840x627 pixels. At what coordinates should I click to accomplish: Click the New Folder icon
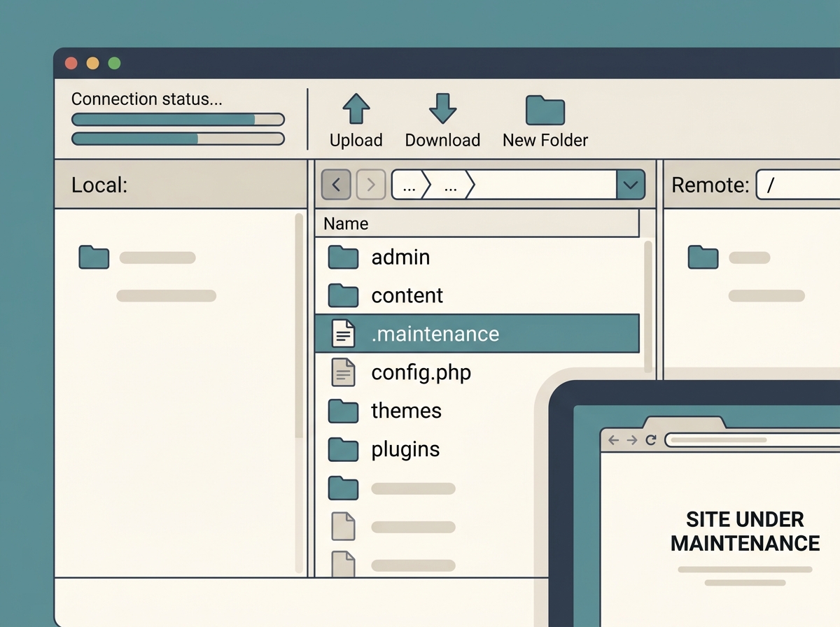pyautogui.click(x=545, y=111)
